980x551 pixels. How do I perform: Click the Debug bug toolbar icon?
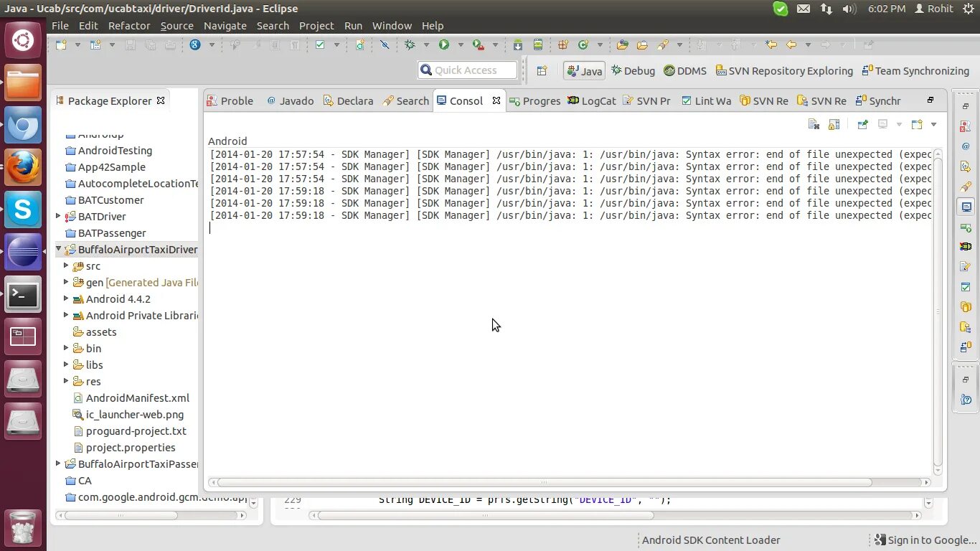[x=410, y=44]
